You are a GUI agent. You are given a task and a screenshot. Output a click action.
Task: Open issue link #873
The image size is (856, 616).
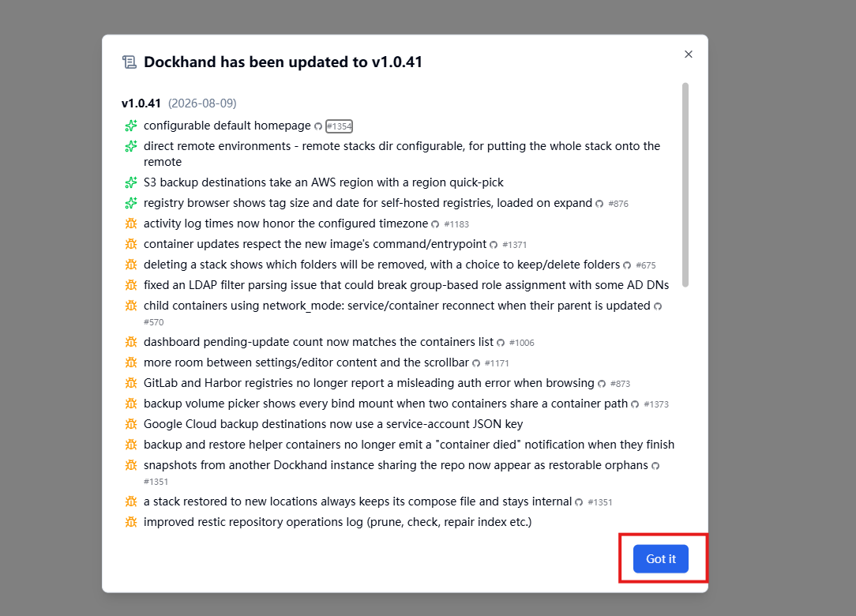click(620, 384)
